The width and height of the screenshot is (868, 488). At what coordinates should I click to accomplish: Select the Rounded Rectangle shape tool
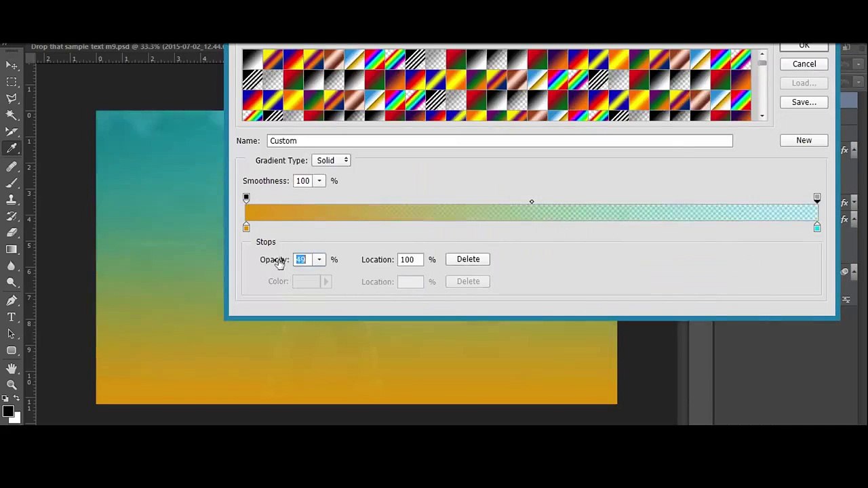12,350
